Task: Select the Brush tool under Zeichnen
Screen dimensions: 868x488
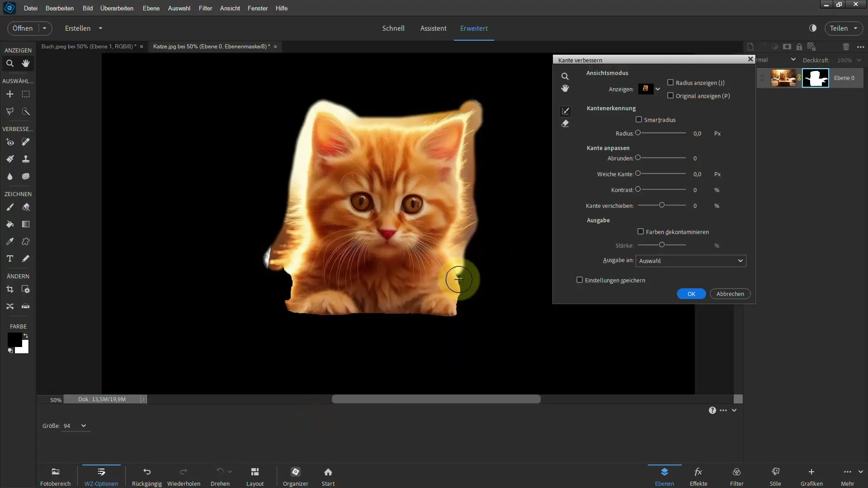Action: 9,207
